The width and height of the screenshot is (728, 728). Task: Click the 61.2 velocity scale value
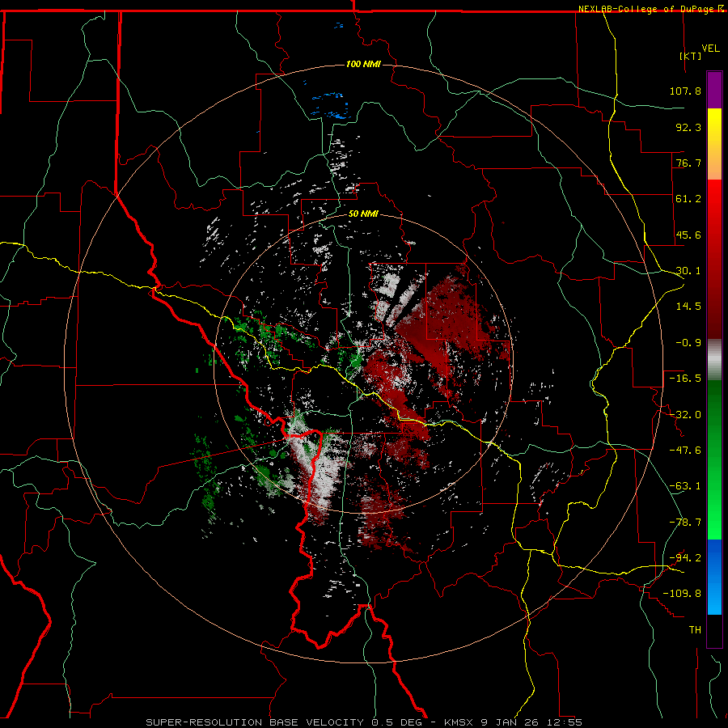tap(688, 199)
